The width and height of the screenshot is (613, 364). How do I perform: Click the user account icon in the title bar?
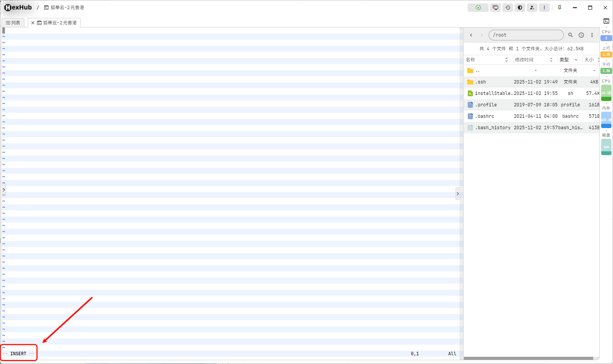tap(532, 8)
